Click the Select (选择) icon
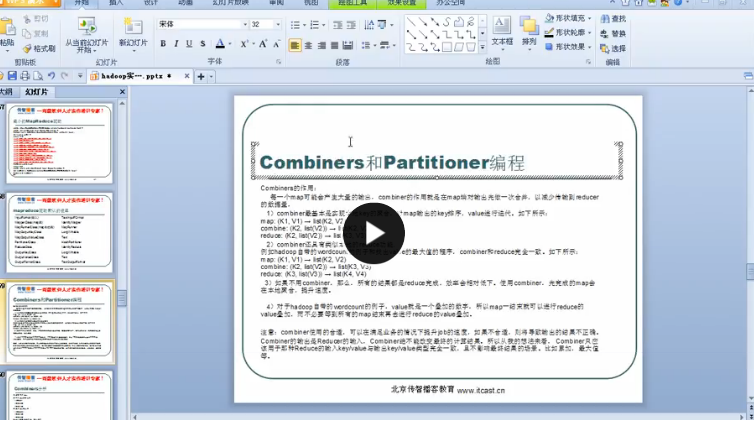 point(604,49)
